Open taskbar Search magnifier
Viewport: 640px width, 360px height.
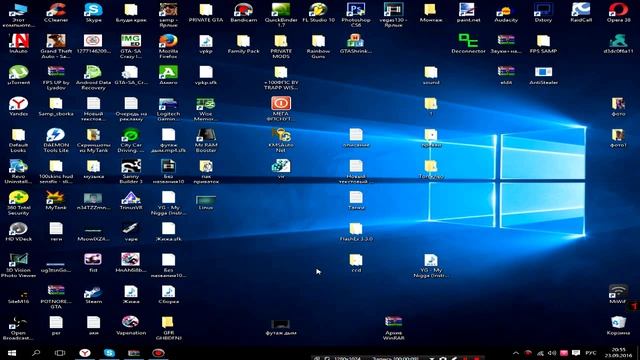click(36, 353)
